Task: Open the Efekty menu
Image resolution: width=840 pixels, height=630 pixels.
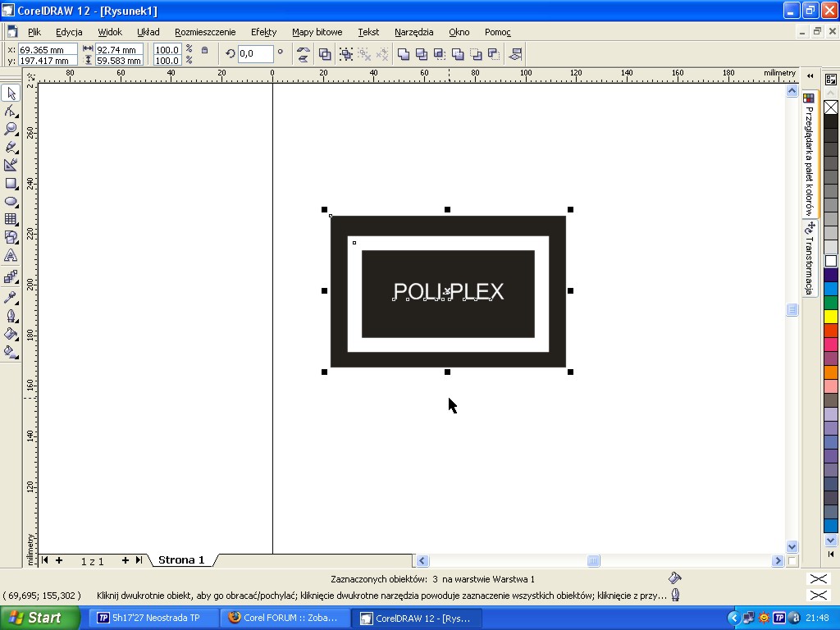Action: coord(263,32)
